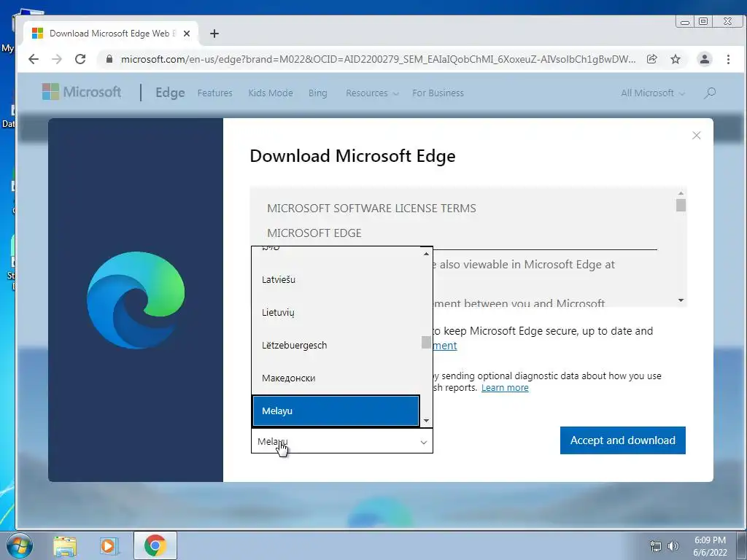Click the browser forward arrow

(x=57, y=59)
